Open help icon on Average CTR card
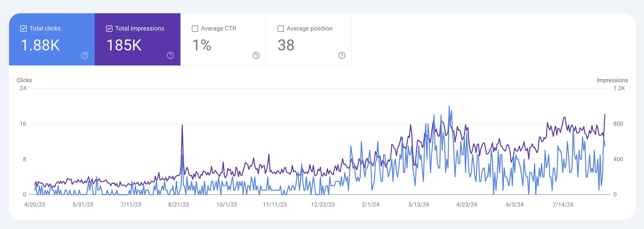The image size is (644, 229). pos(256,55)
